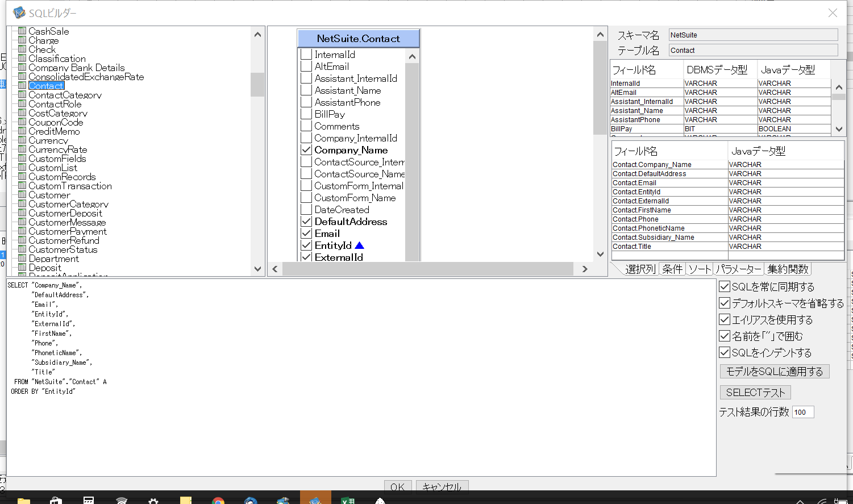Click up arrow of table tree scrollbar
This screenshot has height=504, width=853.
tap(257, 34)
